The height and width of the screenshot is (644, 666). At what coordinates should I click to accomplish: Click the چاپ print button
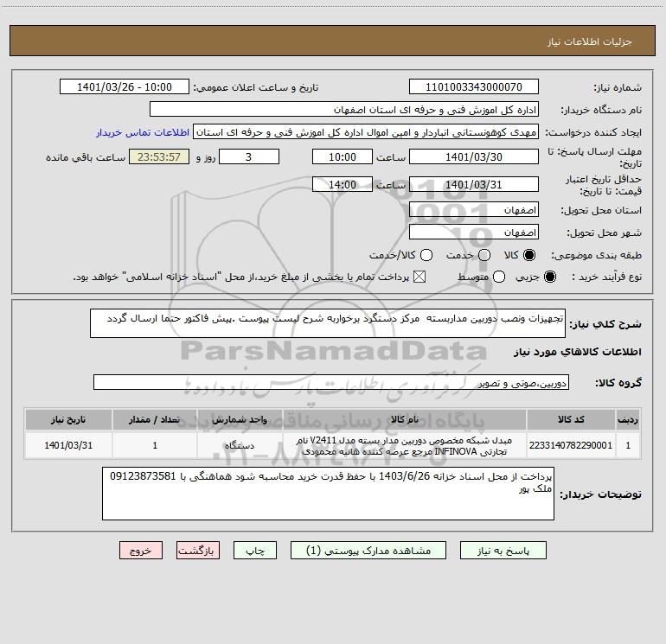[x=255, y=551]
